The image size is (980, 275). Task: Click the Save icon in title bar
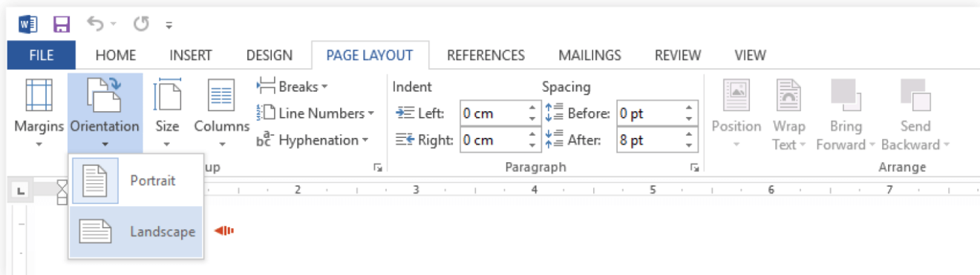[x=62, y=24]
